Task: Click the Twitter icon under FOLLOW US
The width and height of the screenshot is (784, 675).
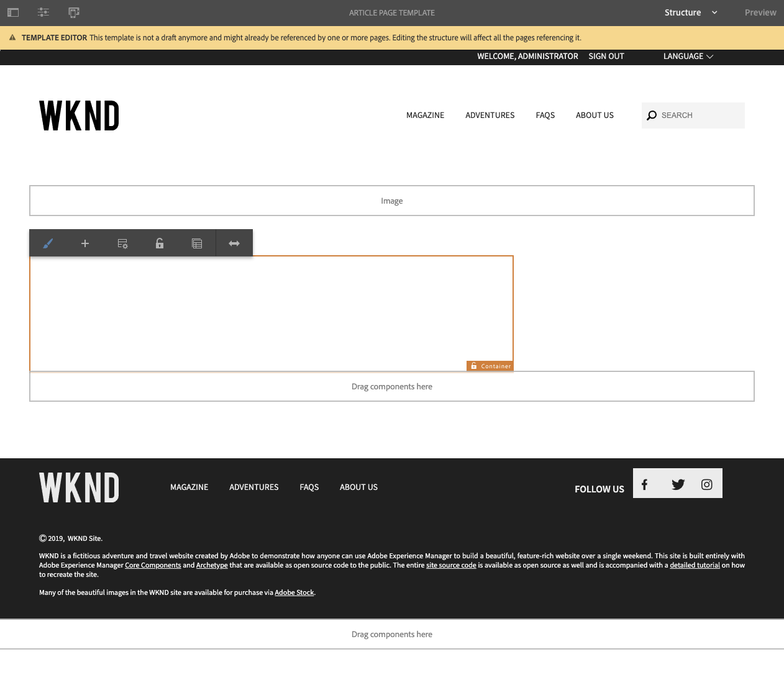Action: [x=677, y=484]
